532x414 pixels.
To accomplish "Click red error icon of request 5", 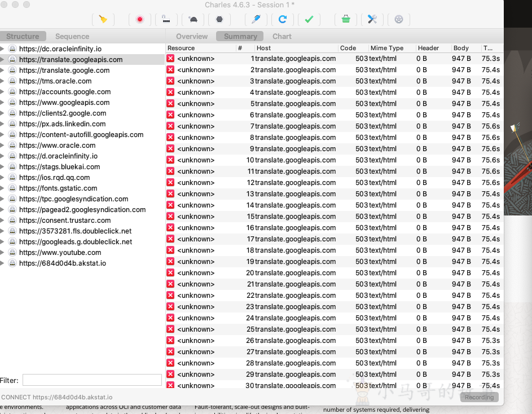I will [170, 104].
